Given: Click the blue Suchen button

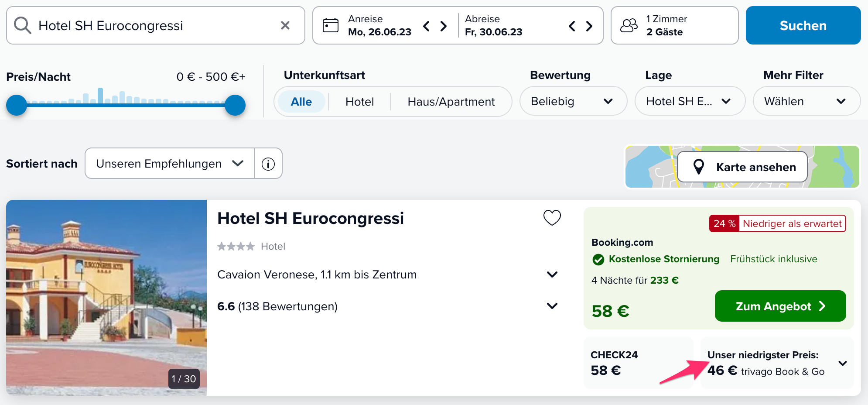Looking at the screenshot, I should point(803,25).
